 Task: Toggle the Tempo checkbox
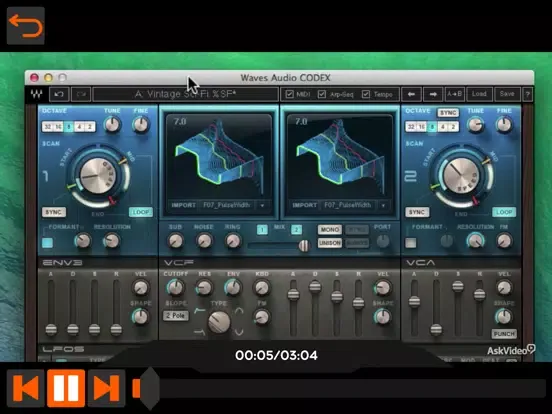pyautogui.click(x=366, y=94)
